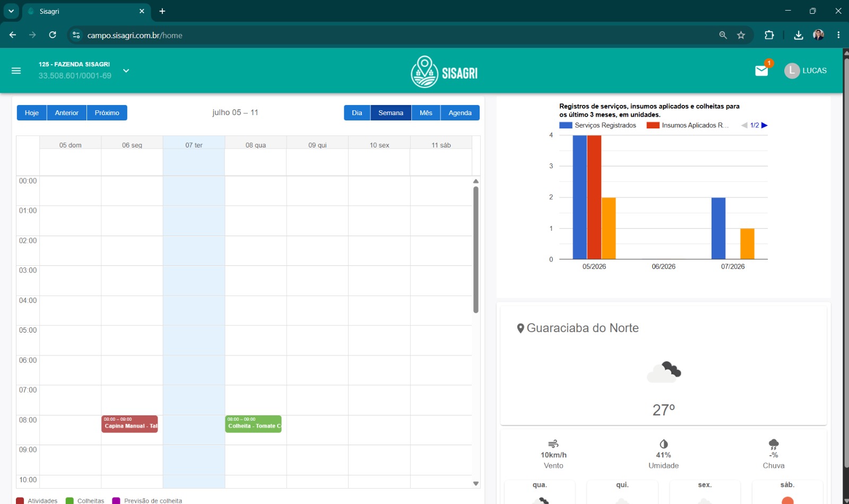The image size is (849, 504).
Task: Bookmark this page with the star icon
Action: coord(741,35)
